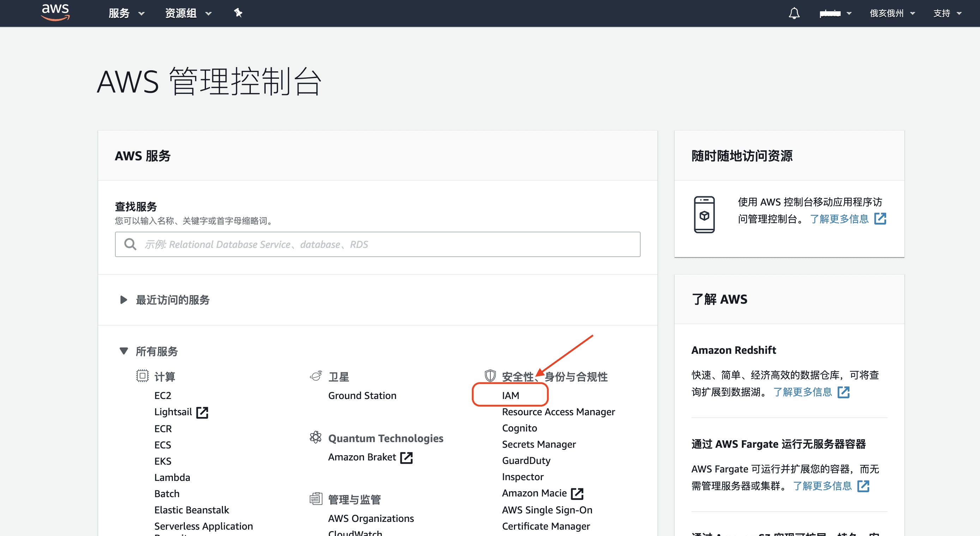The height and width of the screenshot is (536, 980).
Task: Open the IAM service
Action: [510, 395]
